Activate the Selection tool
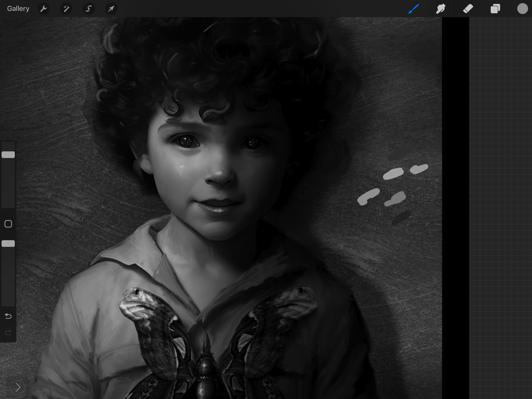 tap(89, 9)
